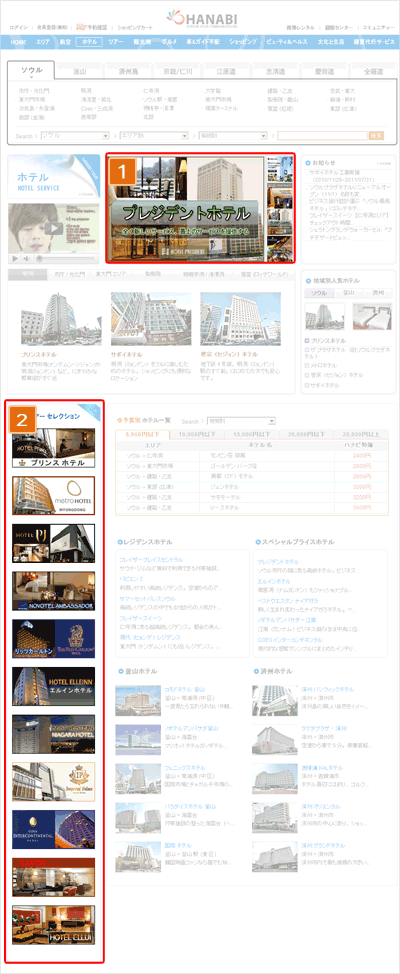The width and height of the screenshot is (400, 974).
Task: Select the 6,000円以下 budget tab
Action: click(x=142, y=434)
